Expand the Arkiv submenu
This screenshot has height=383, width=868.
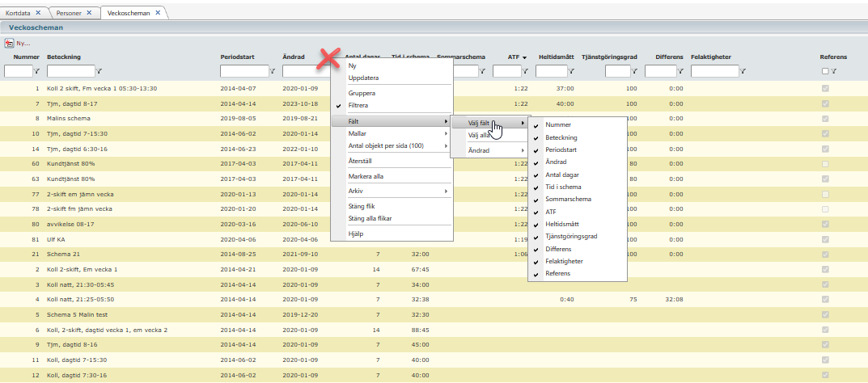(x=392, y=191)
